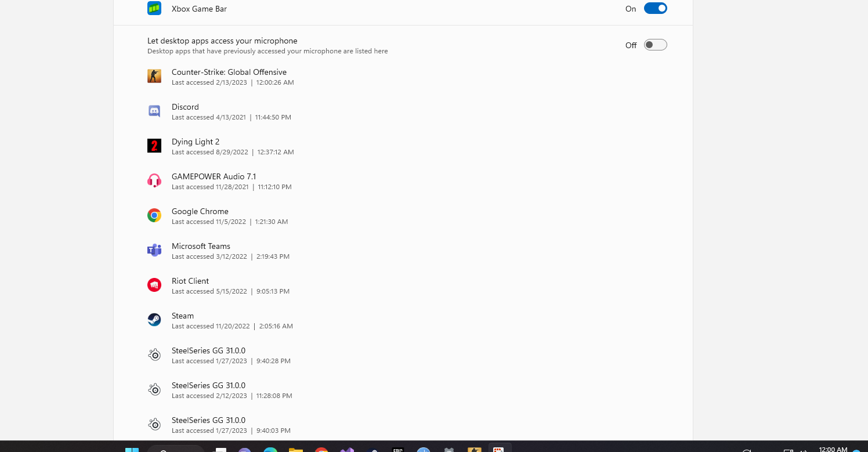868x452 pixels.
Task: Click "Last accessed 11/28/2021" under GAMEPOWER Audio
Action: [210, 187]
